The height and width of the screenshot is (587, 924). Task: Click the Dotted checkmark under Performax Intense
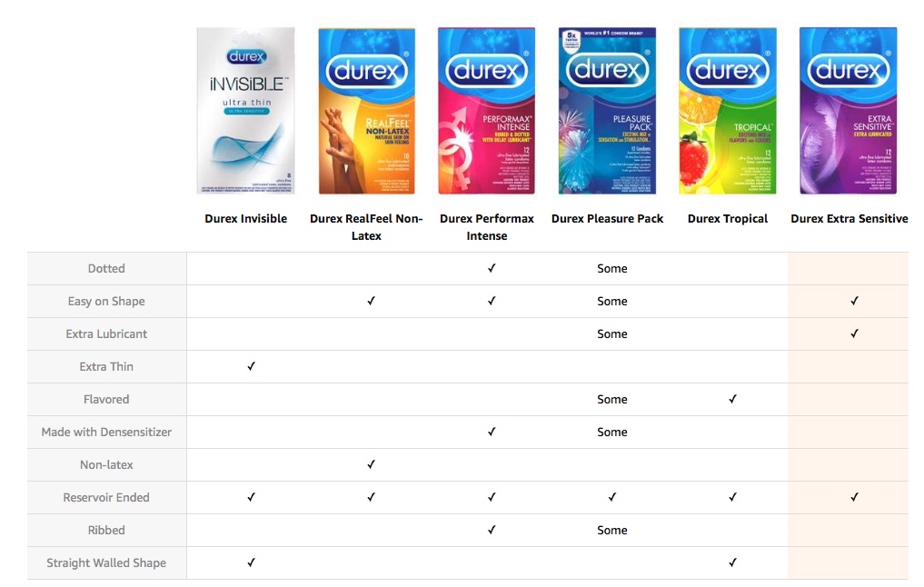pos(492,268)
